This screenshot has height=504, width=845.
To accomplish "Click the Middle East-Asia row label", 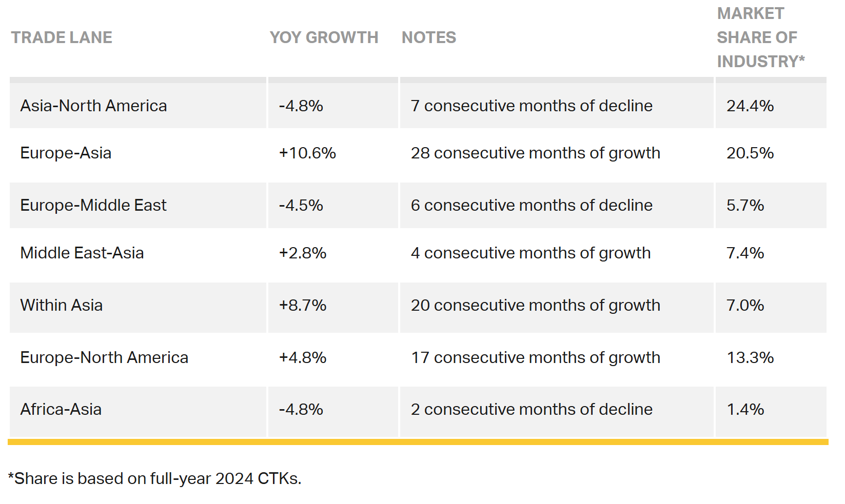I will pyautogui.click(x=82, y=253).
